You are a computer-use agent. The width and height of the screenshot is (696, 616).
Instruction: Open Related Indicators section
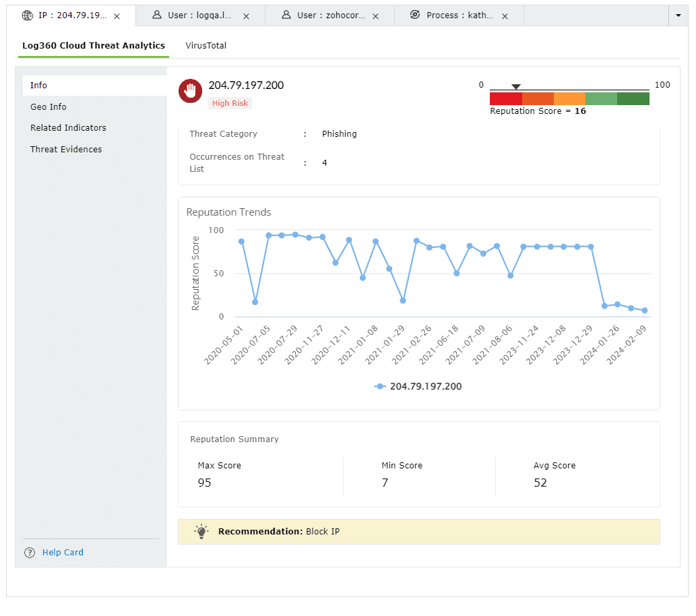[68, 128]
